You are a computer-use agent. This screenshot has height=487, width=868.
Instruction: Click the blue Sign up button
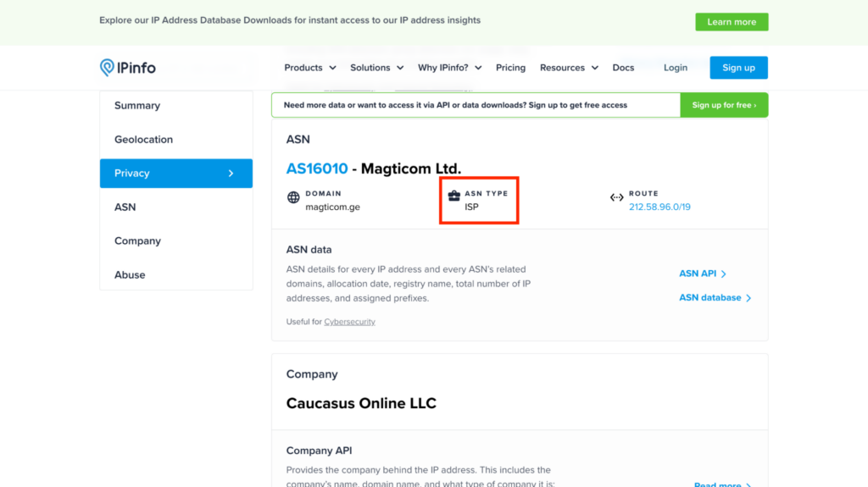point(738,68)
